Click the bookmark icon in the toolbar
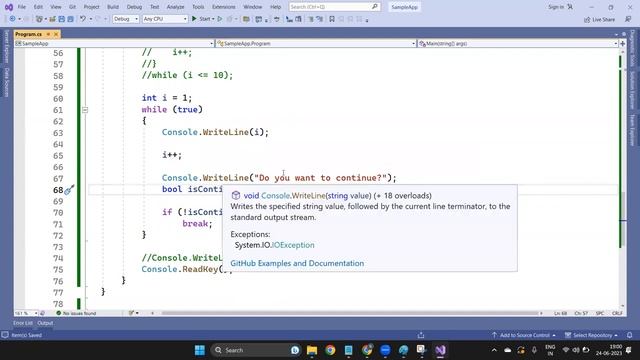This screenshot has width=640, height=360. point(332,19)
